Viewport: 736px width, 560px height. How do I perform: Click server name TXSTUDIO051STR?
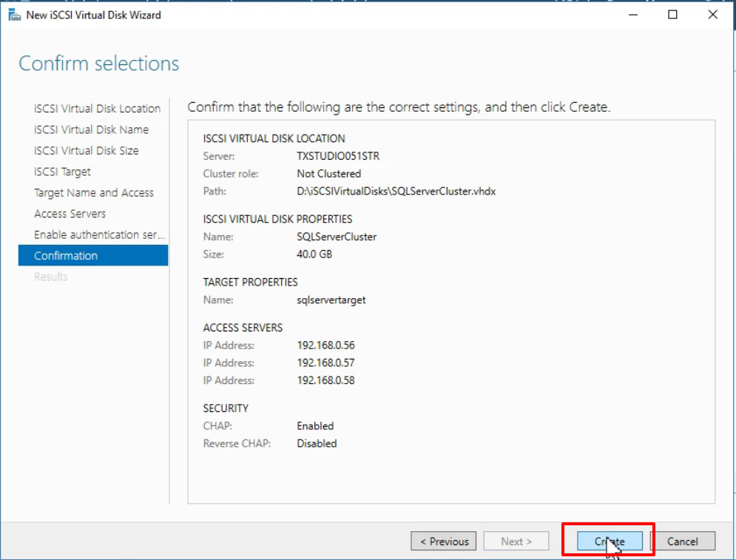(x=338, y=156)
